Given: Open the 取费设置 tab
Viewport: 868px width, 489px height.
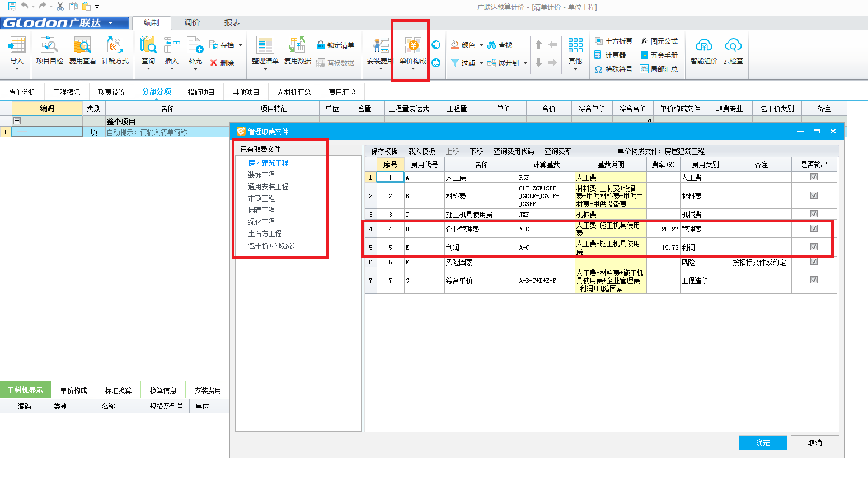Looking at the screenshot, I should point(111,92).
